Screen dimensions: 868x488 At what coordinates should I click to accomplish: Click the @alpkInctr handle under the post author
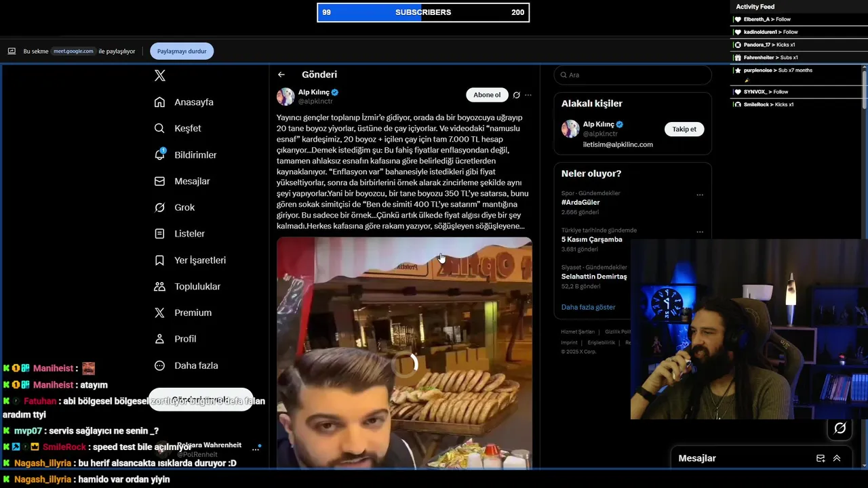point(315,101)
